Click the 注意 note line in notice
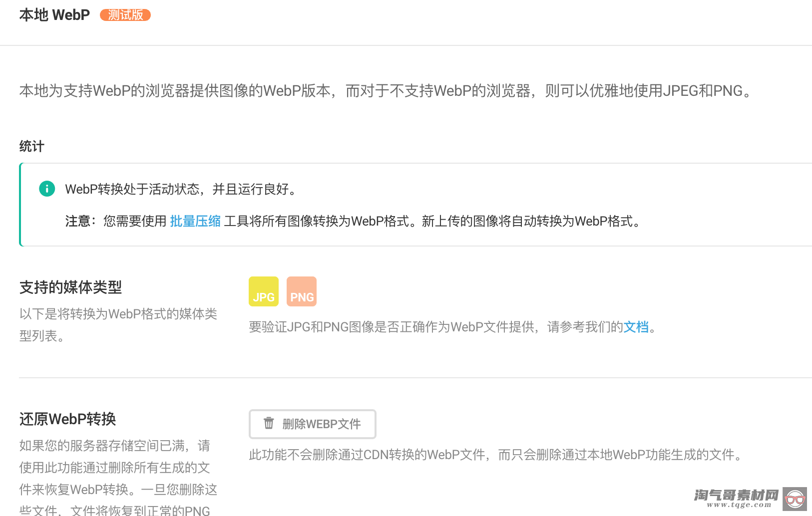The height and width of the screenshot is (516, 812). 354,221
